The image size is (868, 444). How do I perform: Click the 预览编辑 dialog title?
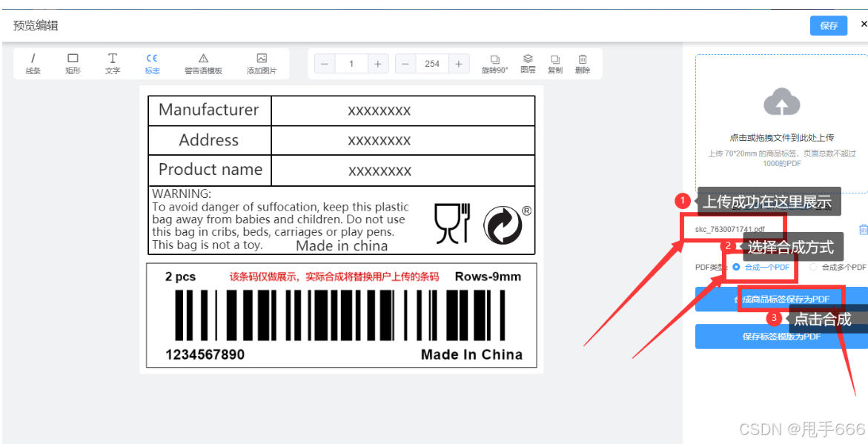click(x=36, y=25)
